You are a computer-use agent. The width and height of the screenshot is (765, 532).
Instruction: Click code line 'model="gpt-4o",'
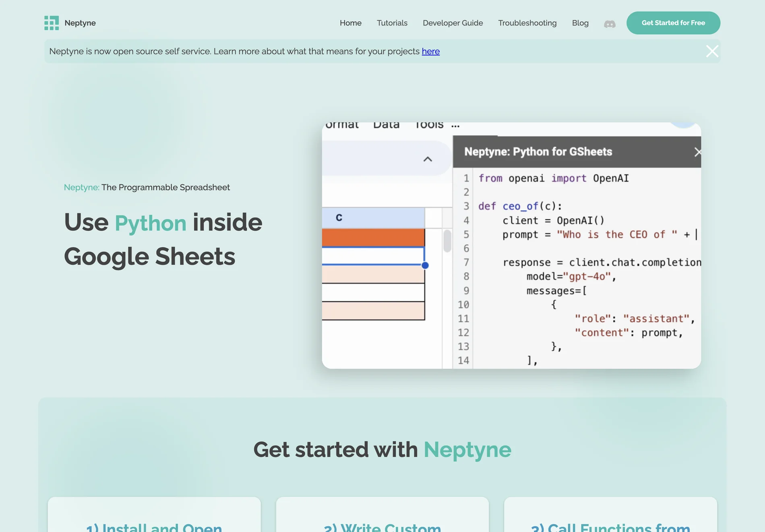click(x=571, y=276)
